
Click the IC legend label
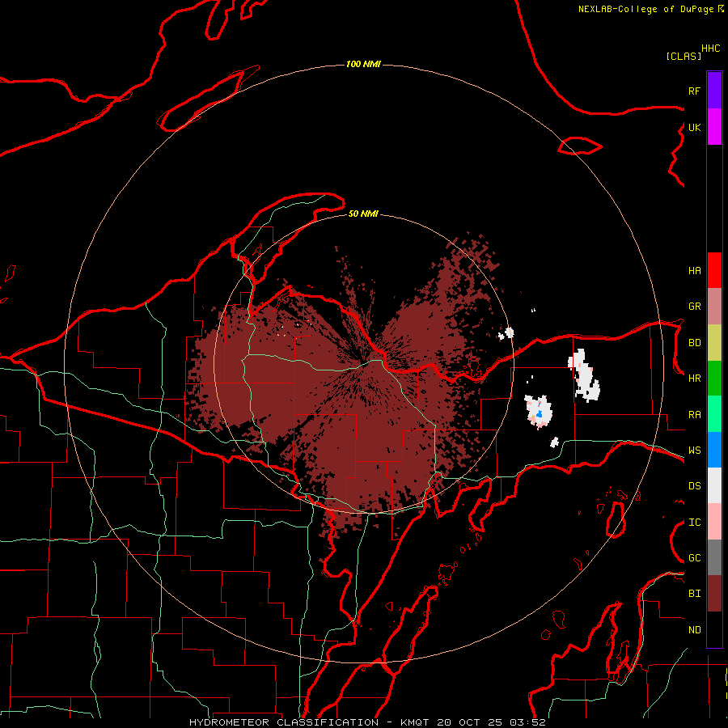(x=694, y=522)
